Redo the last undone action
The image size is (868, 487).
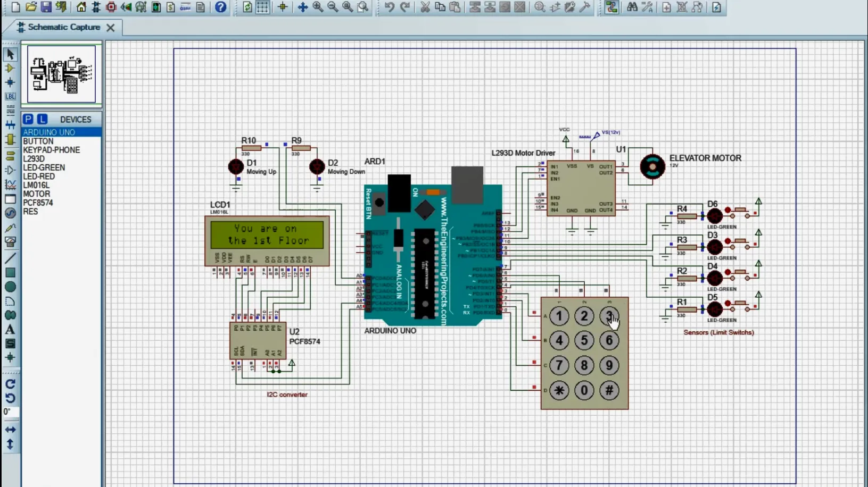(405, 7)
